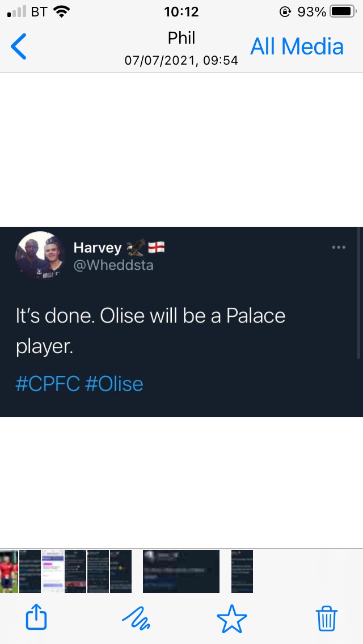Tap the @Wheddsta handle
The image size is (363, 644).
point(113,265)
